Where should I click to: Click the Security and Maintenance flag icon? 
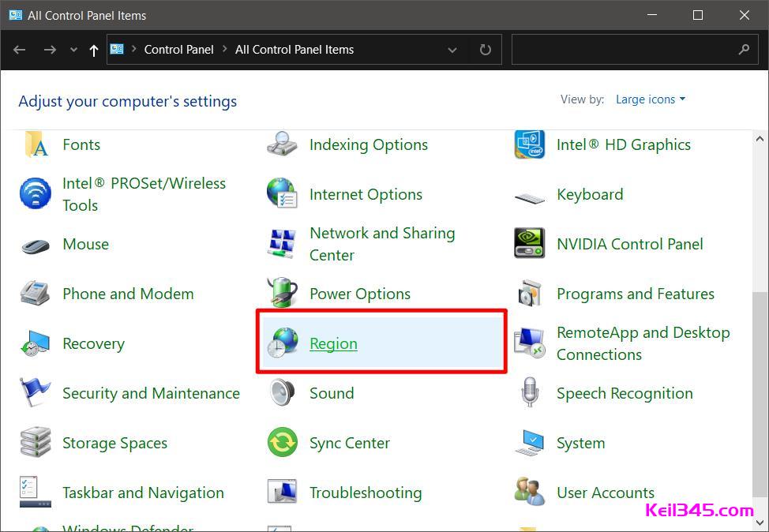click(35, 393)
